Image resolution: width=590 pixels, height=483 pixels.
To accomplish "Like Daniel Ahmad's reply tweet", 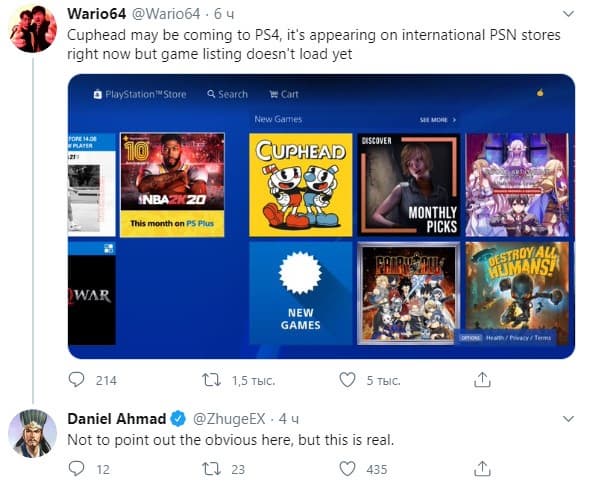I will (x=347, y=469).
